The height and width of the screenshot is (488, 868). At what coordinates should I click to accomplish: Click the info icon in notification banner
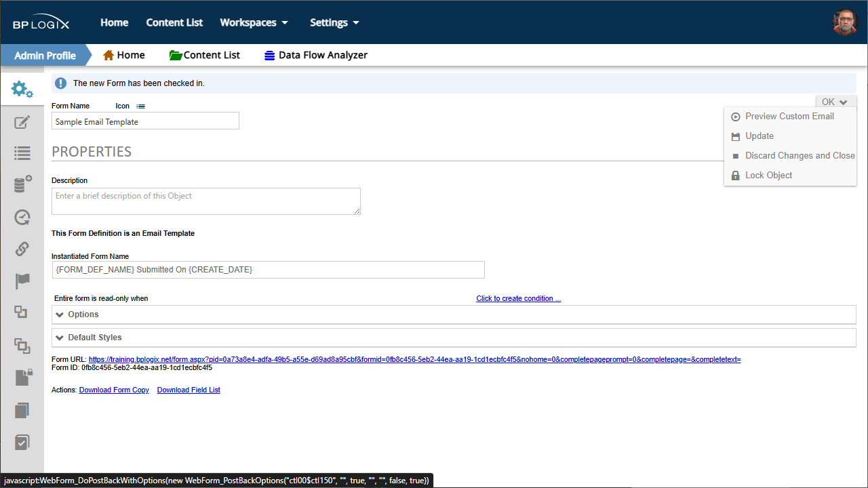click(61, 83)
